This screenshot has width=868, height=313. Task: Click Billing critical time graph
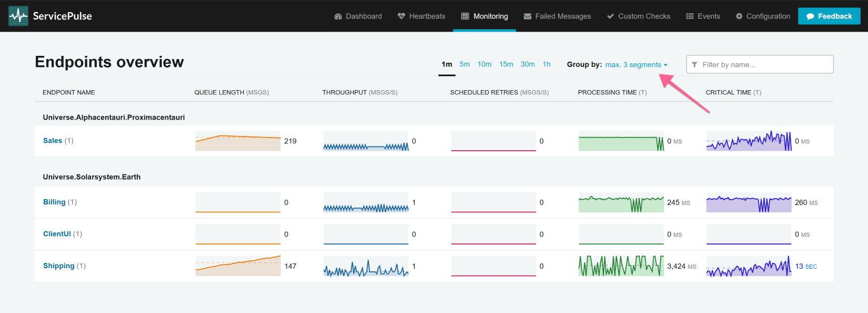(749, 202)
